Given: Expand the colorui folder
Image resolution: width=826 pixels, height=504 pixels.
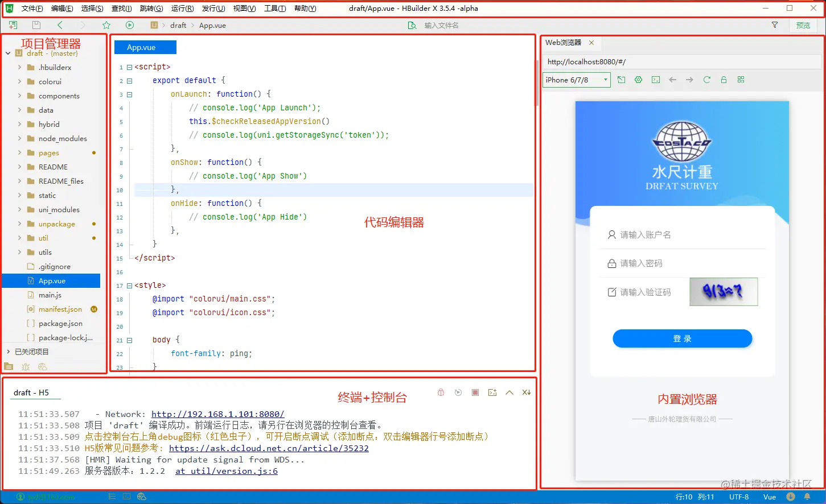Looking at the screenshot, I should [19, 81].
